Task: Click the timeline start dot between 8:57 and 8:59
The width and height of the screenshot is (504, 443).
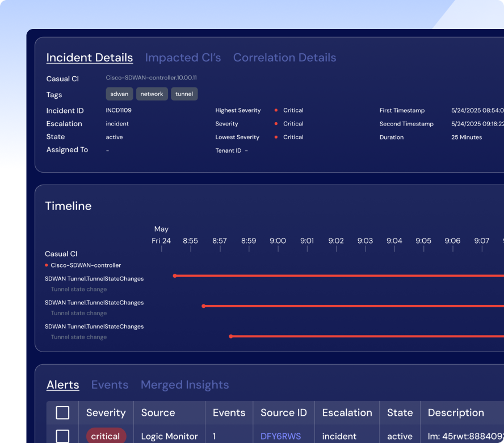Action: [231, 336]
